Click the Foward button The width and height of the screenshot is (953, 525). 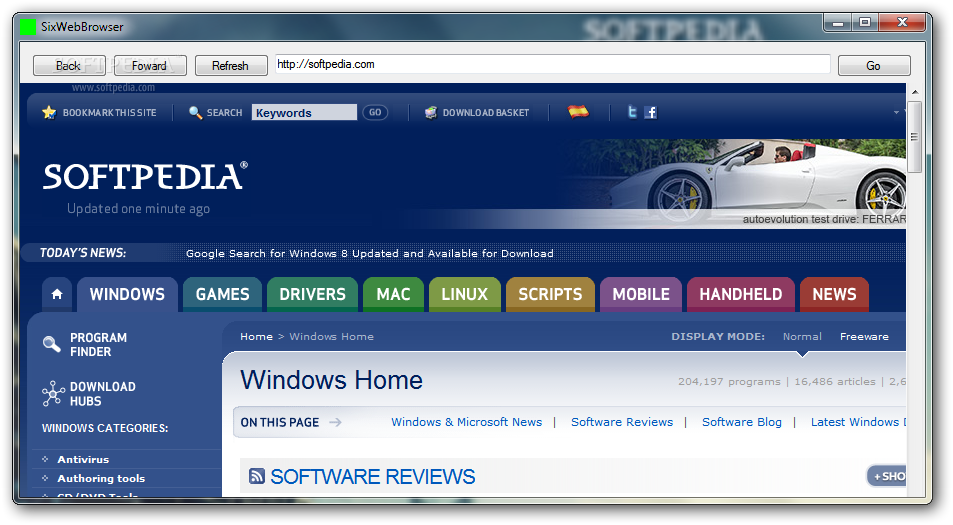(150, 66)
